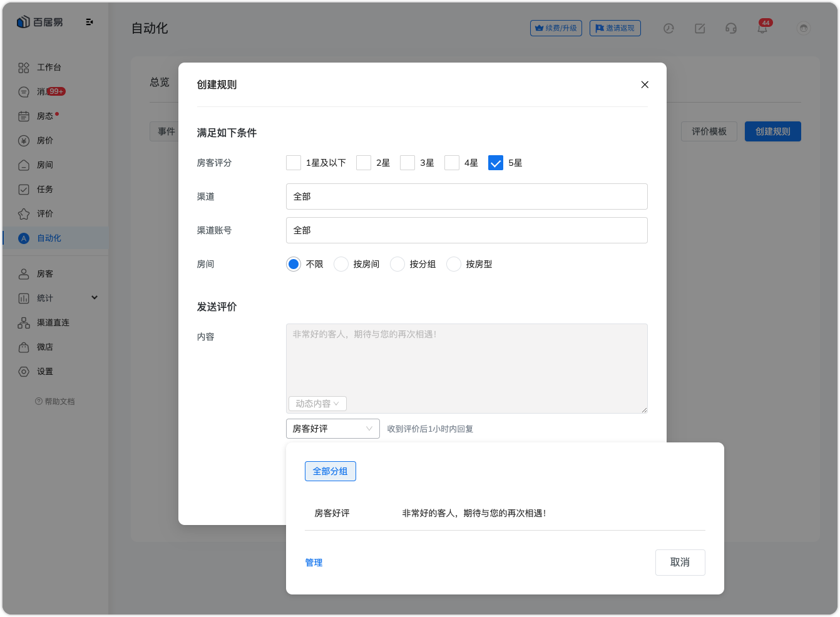Screen dimensions: 840x617
Task: Close the 创建规则 dialog
Action: click(x=645, y=84)
